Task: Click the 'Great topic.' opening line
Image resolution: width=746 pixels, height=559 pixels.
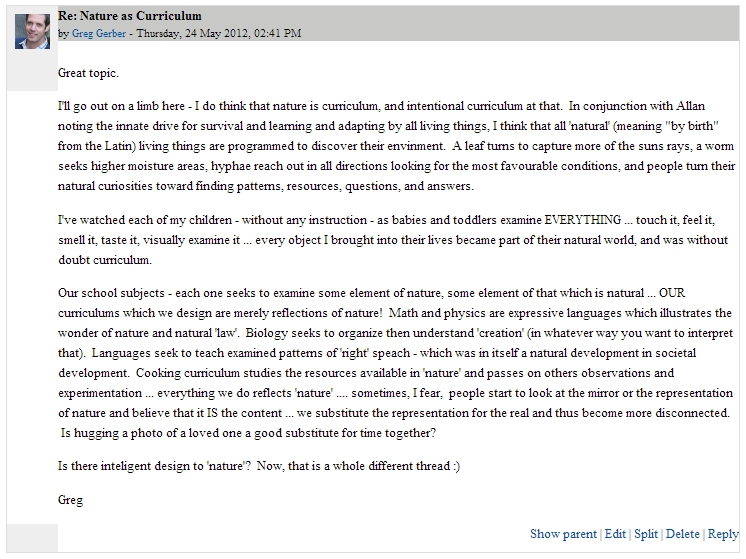Action: [x=89, y=73]
